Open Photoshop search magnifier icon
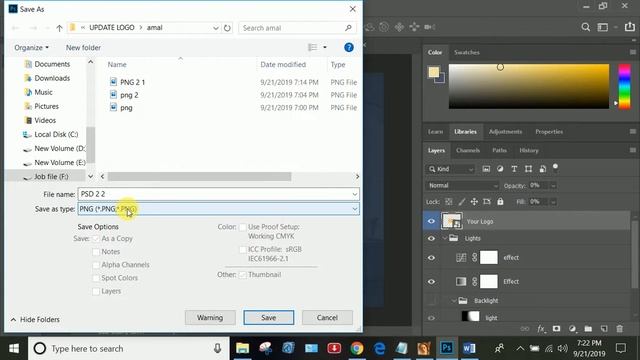 [585, 27]
